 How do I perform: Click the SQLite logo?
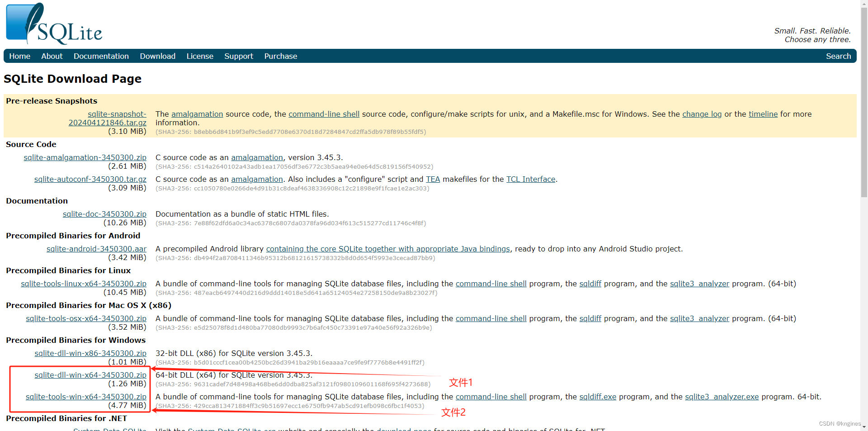[54, 24]
